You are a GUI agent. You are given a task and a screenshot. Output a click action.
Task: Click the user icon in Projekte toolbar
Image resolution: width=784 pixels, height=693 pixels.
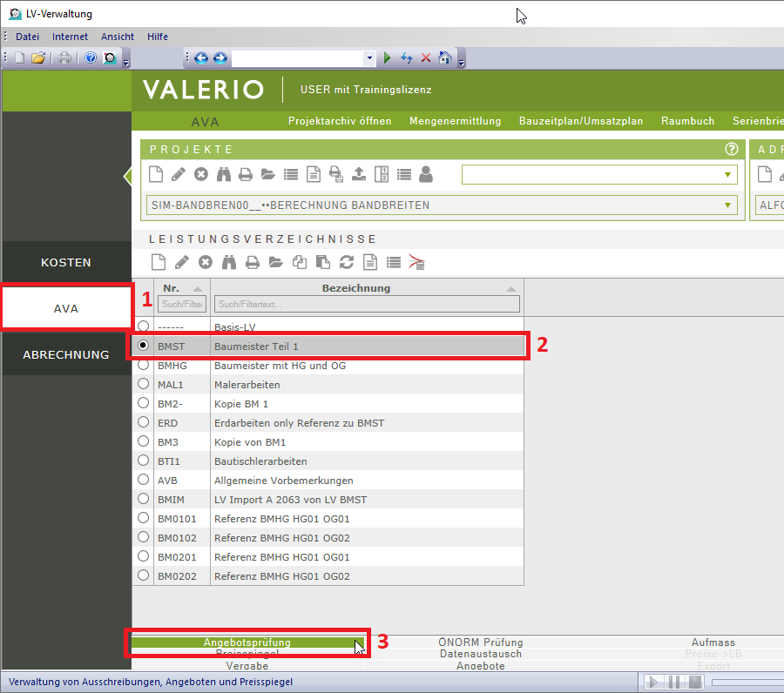coord(426,174)
